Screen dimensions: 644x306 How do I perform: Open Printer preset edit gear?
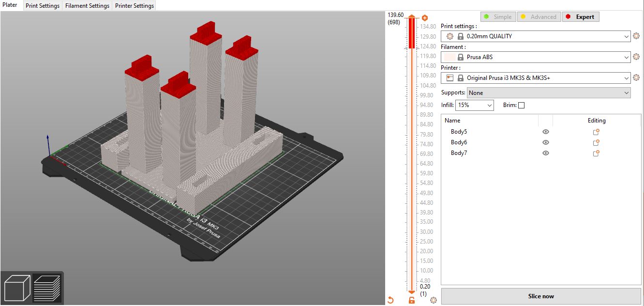636,78
